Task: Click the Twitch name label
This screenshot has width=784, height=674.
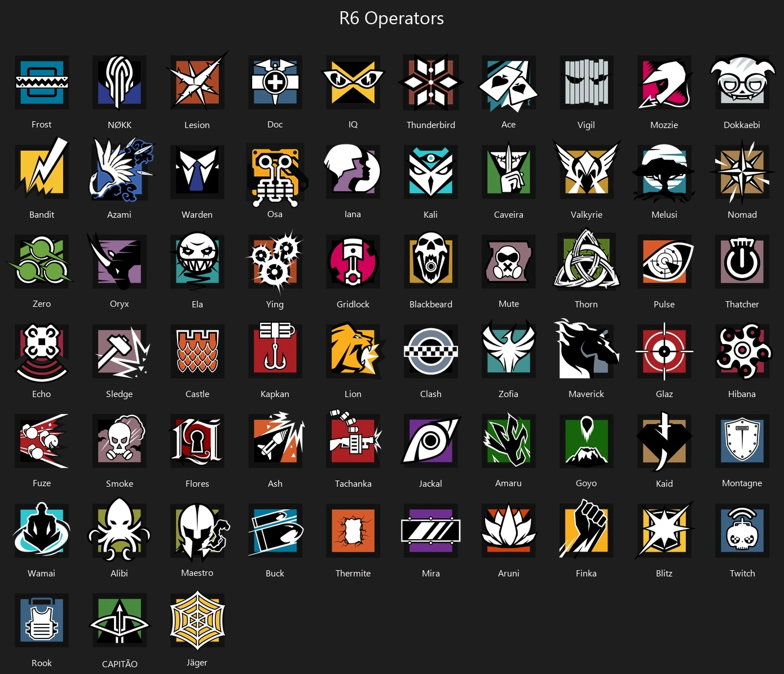Action: (742, 573)
